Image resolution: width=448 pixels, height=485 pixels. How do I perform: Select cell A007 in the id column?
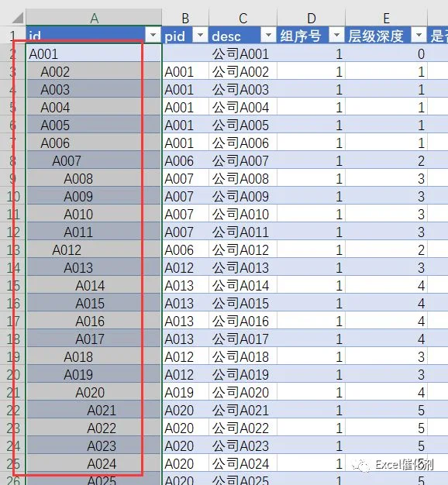tap(94, 161)
